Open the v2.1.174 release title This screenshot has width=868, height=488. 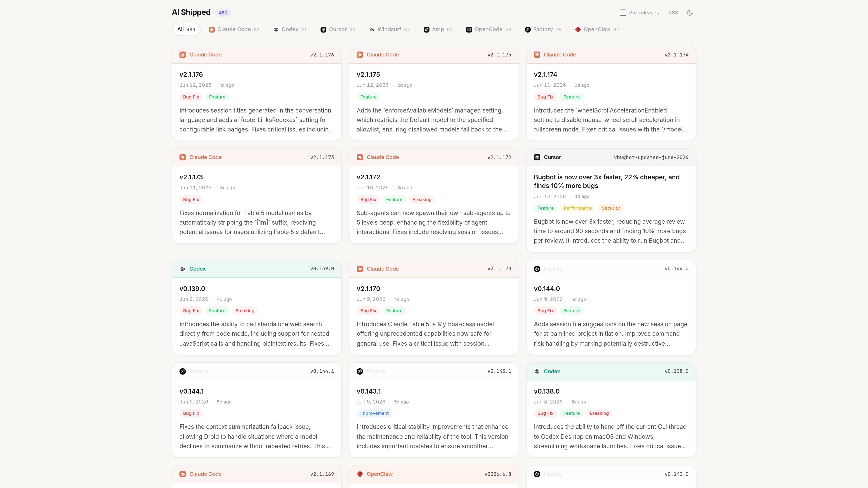(x=545, y=74)
